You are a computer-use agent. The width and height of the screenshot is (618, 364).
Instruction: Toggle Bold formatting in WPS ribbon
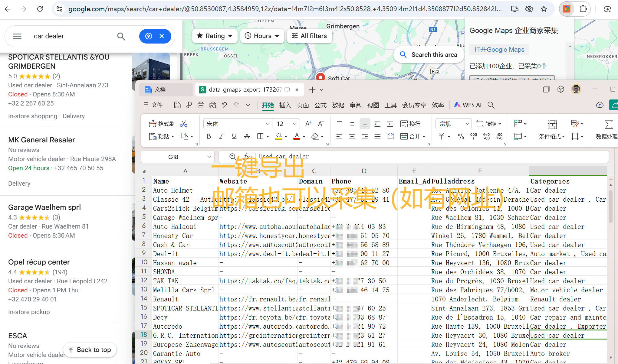point(209,136)
